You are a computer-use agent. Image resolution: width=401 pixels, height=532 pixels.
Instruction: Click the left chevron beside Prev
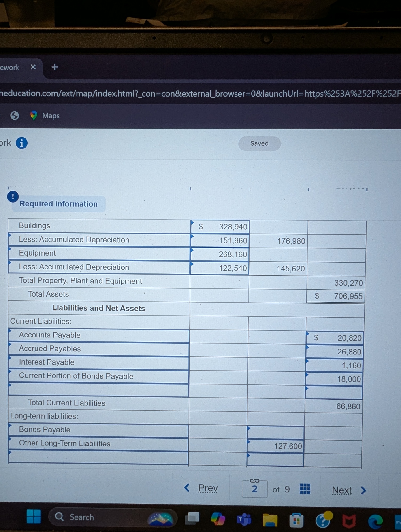pyautogui.click(x=187, y=488)
